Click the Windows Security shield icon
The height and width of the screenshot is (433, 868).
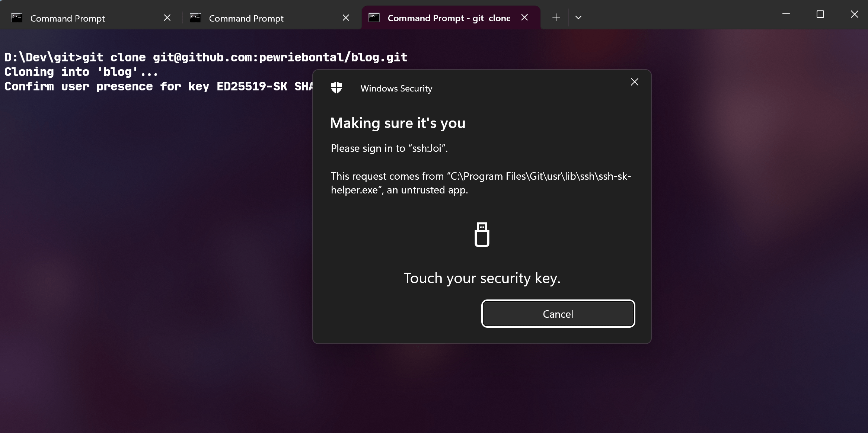[337, 89]
